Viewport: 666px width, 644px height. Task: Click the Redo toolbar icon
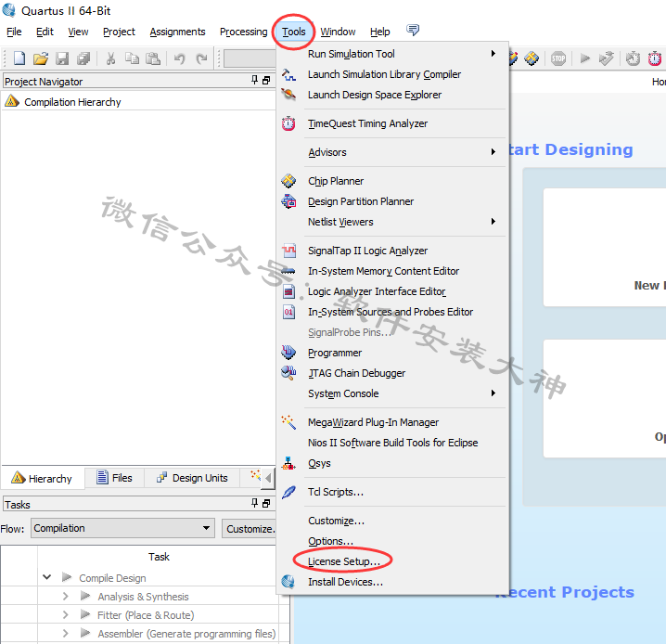point(201,58)
